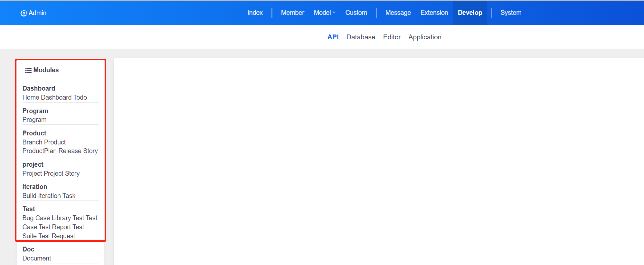This screenshot has width=644, height=265.
Task: Click the Modules list icon
Action: (28, 70)
